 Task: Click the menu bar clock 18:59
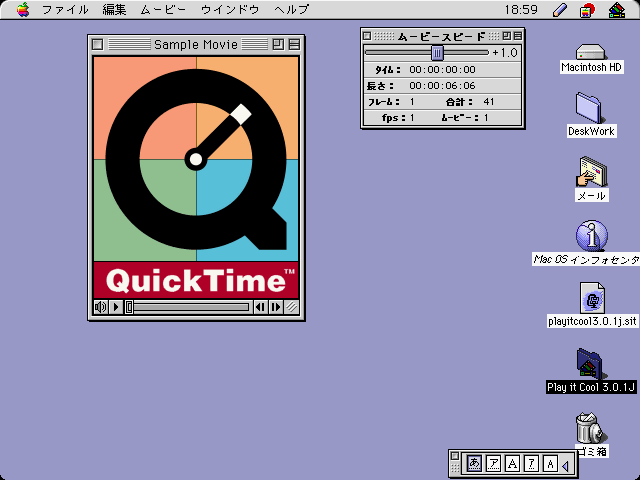[521, 9]
